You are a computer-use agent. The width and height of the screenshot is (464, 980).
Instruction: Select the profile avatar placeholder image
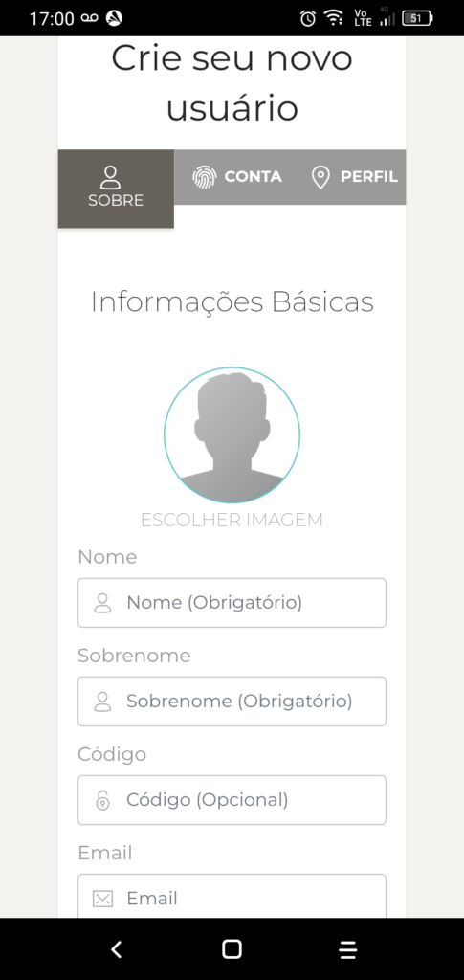(x=232, y=435)
